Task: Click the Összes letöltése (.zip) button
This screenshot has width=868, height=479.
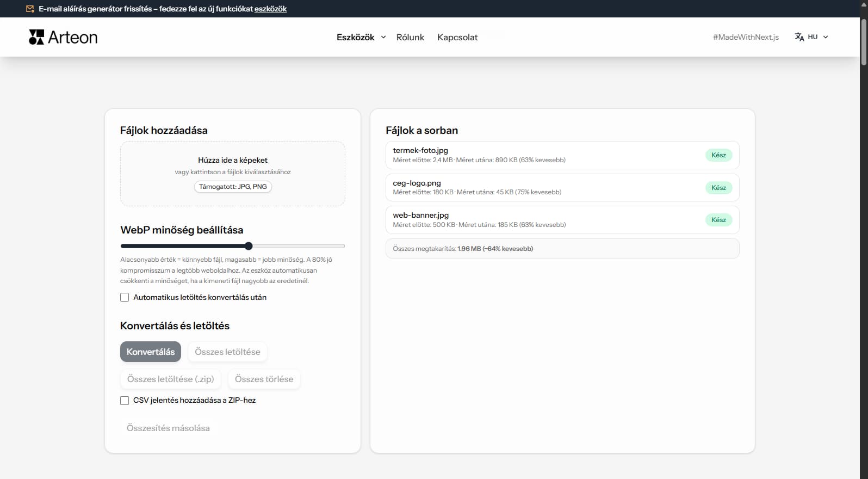Action: [x=170, y=379]
